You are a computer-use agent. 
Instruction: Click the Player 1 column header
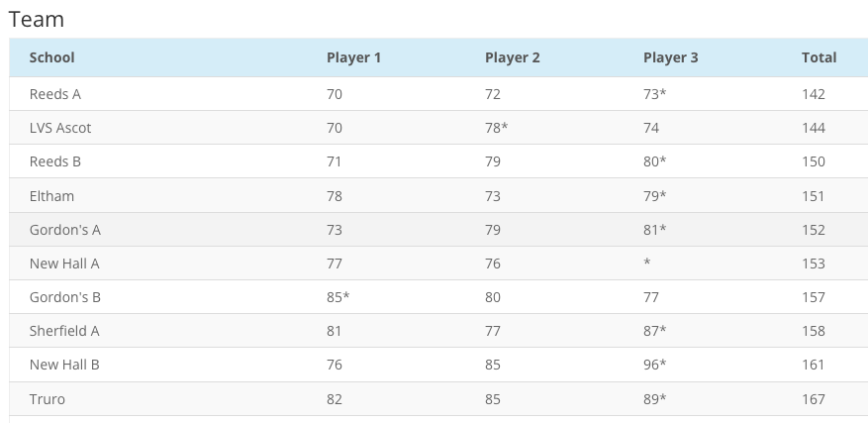[353, 57]
